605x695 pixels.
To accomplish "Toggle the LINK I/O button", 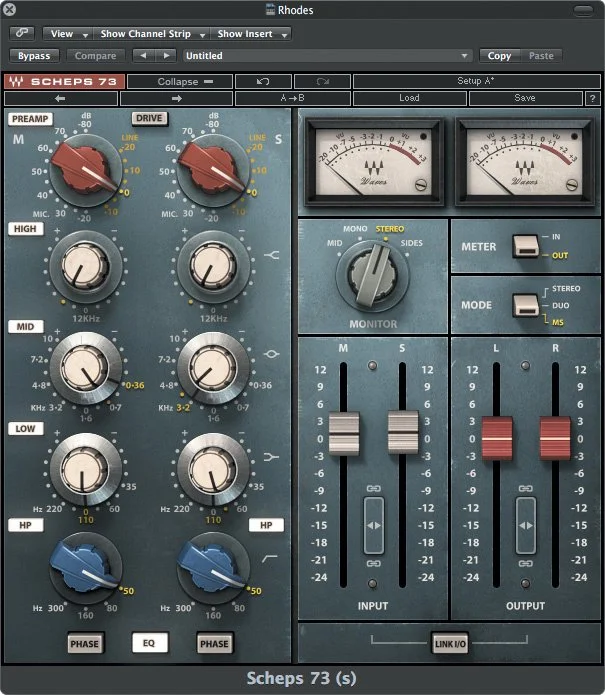I will pos(450,644).
